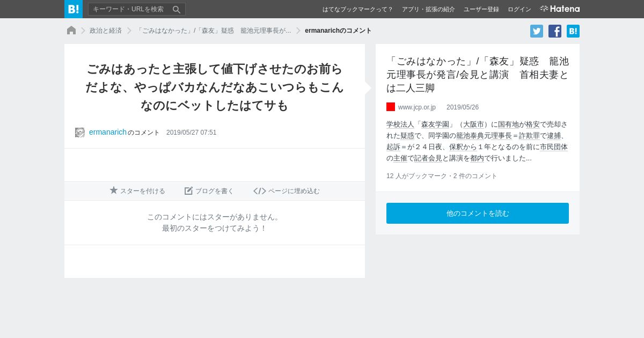Viewport: 644px width, 338px height.
Task: Open はてなブックマークって？ link
Action: pos(357,9)
